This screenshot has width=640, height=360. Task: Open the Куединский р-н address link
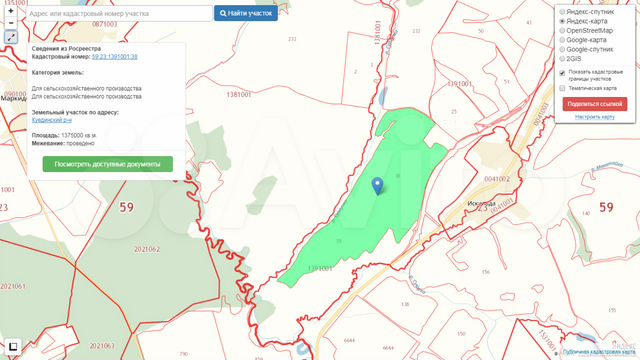[x=52, y=120]
